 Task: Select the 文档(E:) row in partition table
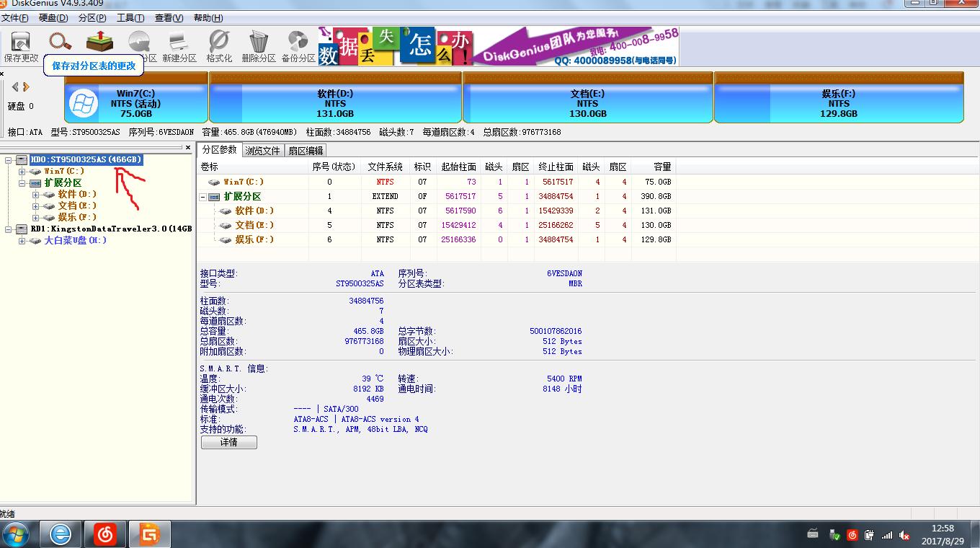437,226
